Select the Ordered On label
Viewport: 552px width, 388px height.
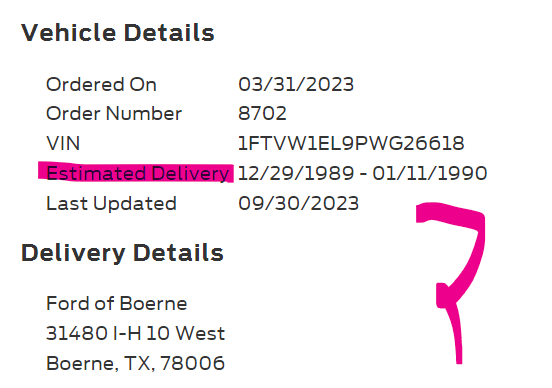click(x=101, y=85)
